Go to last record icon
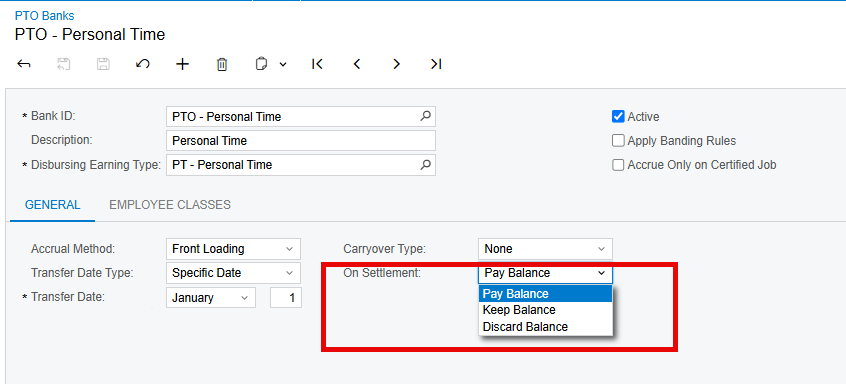Viewport: 846px width, 384px height. (436, 64)
